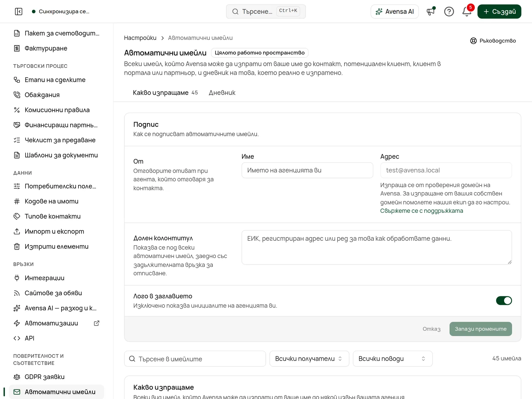Open Шаблони за документи in sidebar
The image size is (532, 399).
[57, 155]
